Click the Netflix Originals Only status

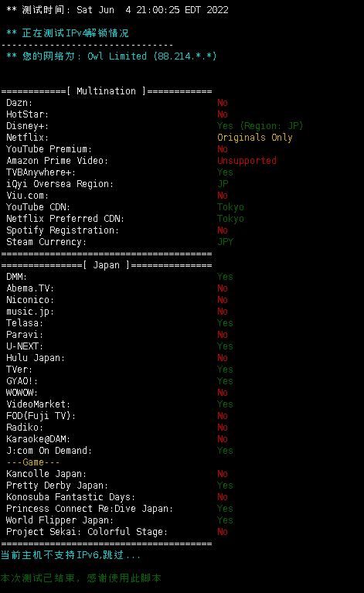point(255,138)
